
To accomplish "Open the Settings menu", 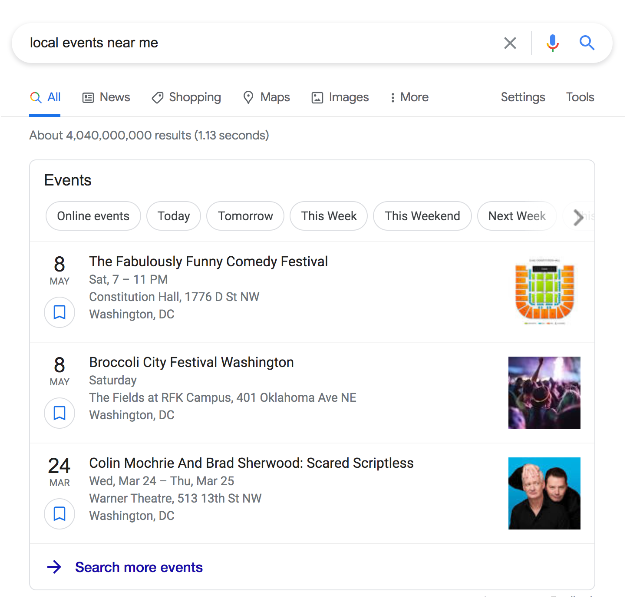I will (523, 97).
